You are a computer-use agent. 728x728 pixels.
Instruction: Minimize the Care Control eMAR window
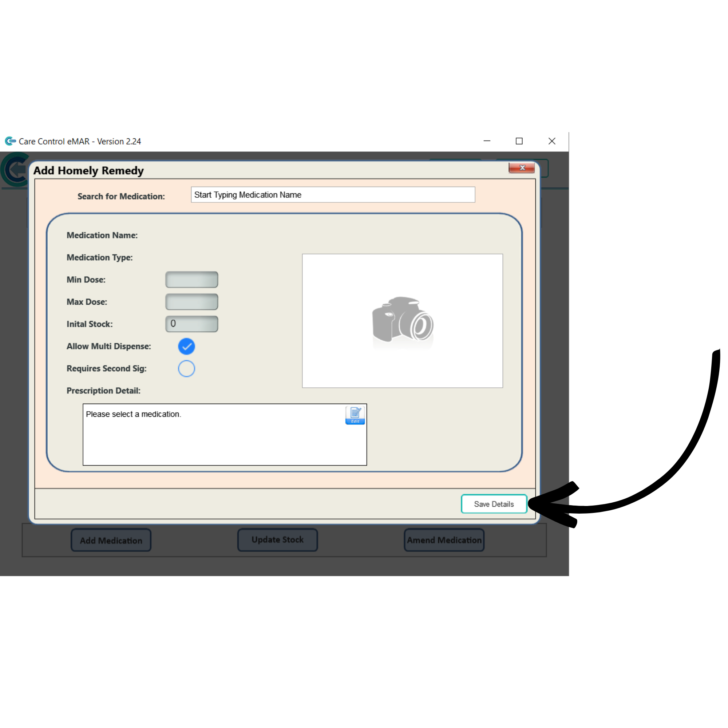tap(487, 141)
